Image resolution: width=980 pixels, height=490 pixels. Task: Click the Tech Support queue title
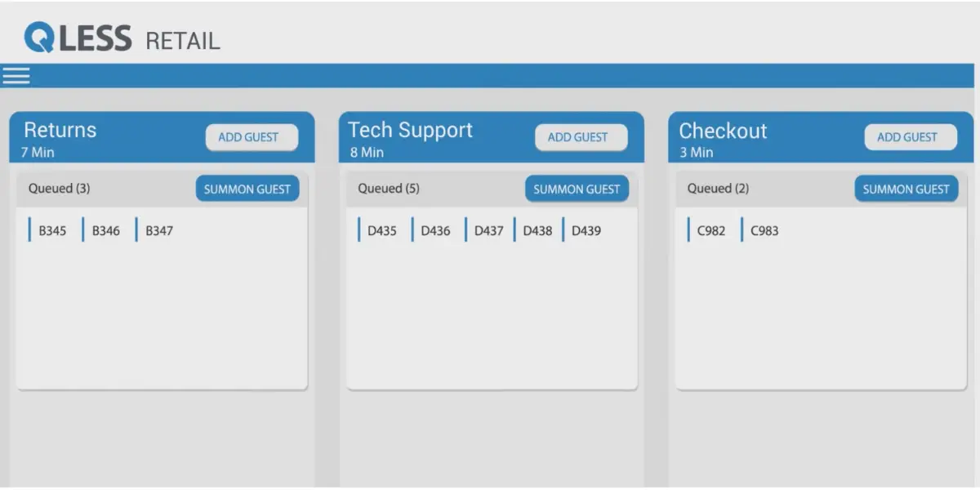point(411,131)
